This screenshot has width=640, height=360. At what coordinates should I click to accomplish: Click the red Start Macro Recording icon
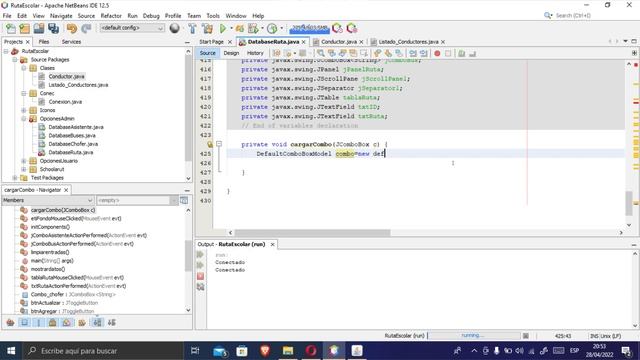(x=437, y=53)
